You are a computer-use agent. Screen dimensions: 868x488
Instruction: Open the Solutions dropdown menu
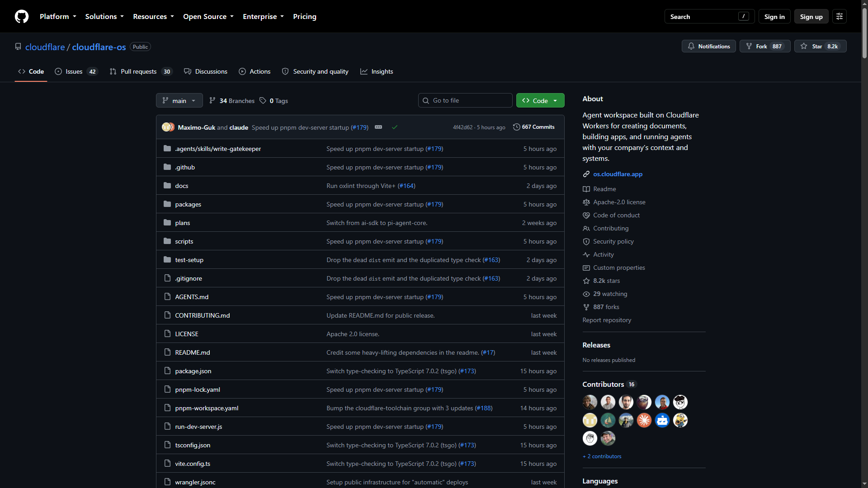coord(104,16)
